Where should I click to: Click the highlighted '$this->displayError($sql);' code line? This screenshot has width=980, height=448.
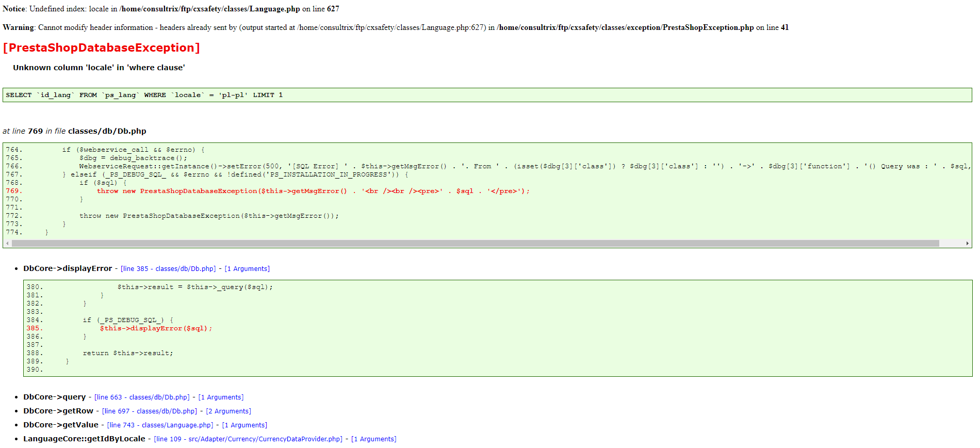pos(156,328)
